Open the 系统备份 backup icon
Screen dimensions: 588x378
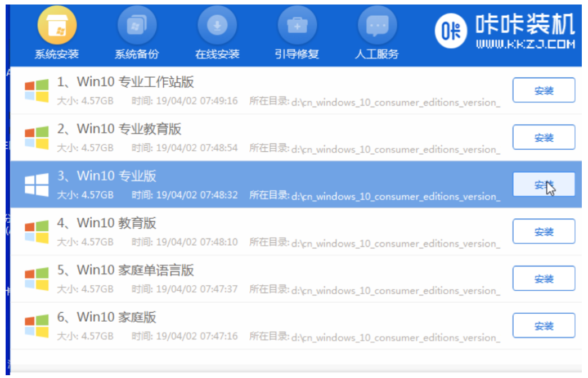(137, 26)
